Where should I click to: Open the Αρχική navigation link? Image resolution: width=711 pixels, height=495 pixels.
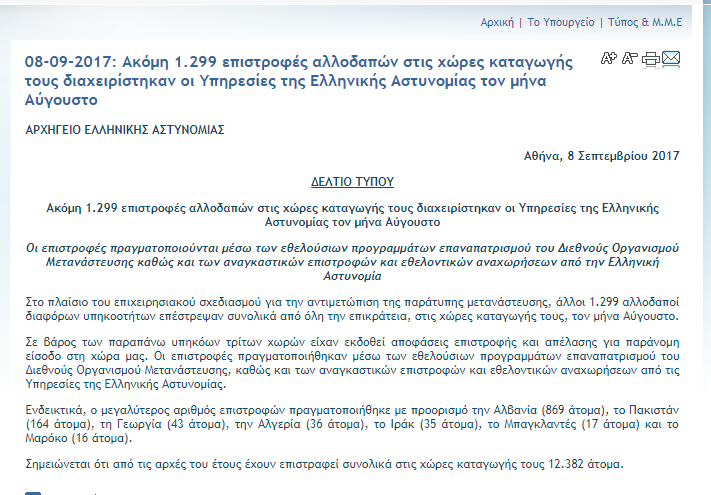click(497, 22)
